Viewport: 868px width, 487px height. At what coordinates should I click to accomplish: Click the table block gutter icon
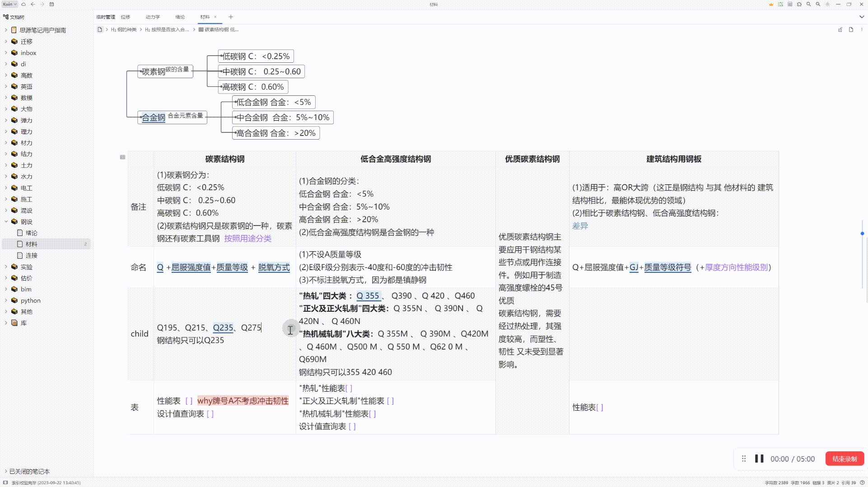[x=122, y=157]
